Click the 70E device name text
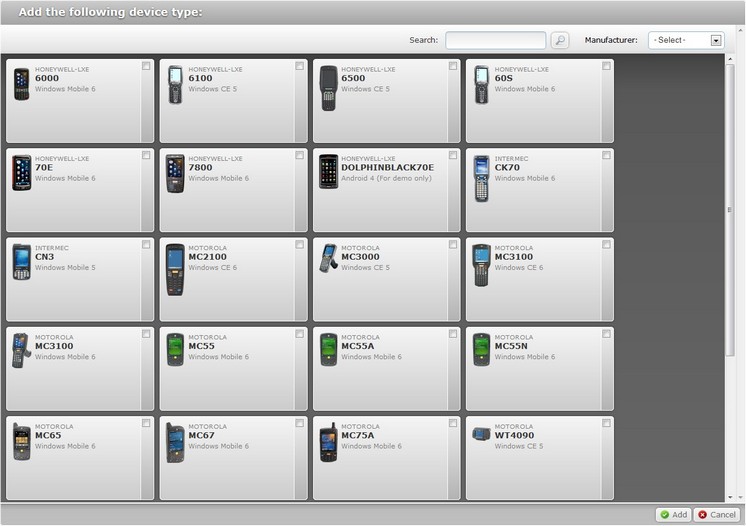Image resolution: width=746 pixels, height=526 pixels. point(44,167)
